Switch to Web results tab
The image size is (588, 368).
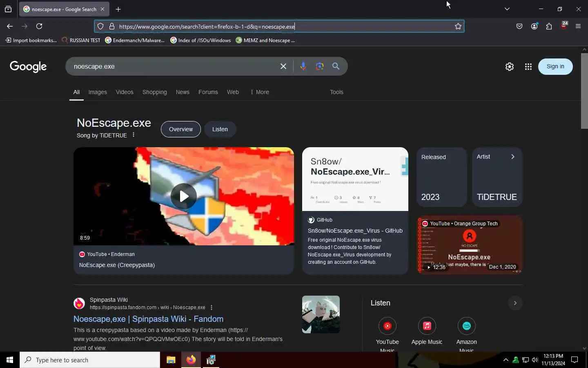point(233,92)
